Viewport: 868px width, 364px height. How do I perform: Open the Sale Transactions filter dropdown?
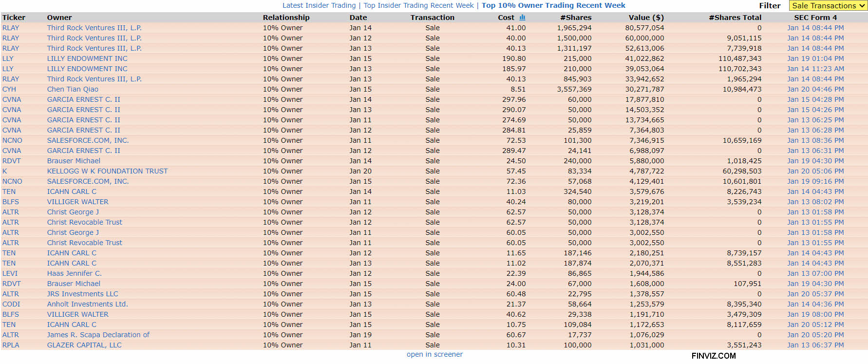pos(828,6)
